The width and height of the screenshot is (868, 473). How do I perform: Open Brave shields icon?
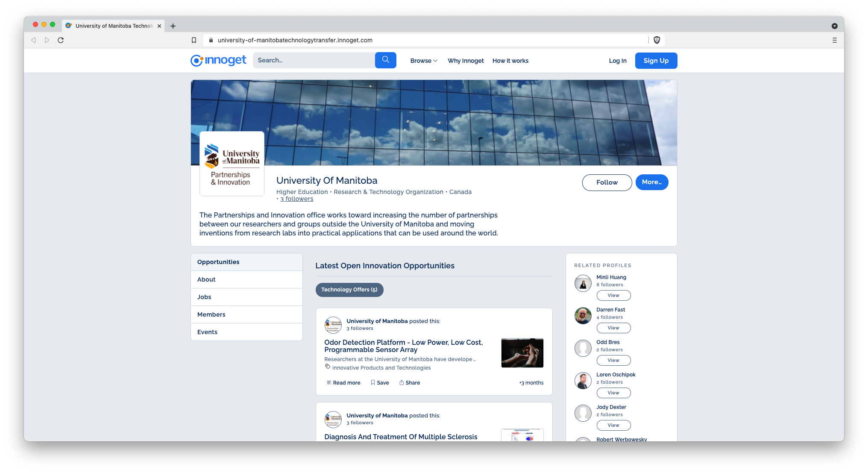point(657,40)
